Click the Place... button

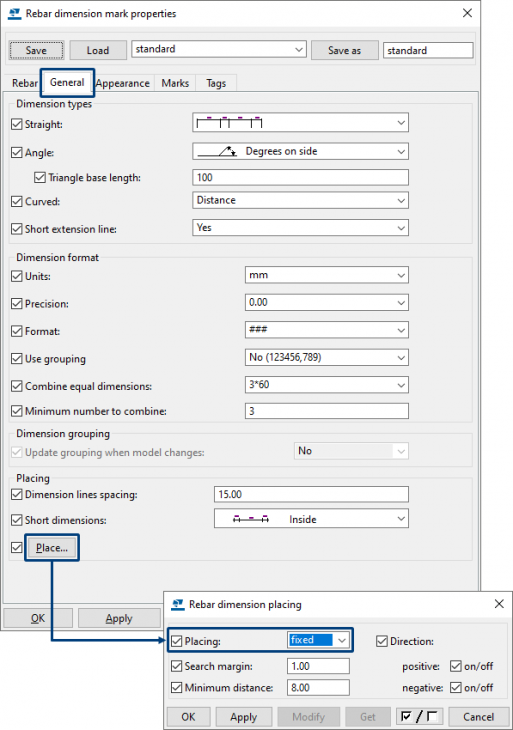pyautogui.click(x=52, y=548)
